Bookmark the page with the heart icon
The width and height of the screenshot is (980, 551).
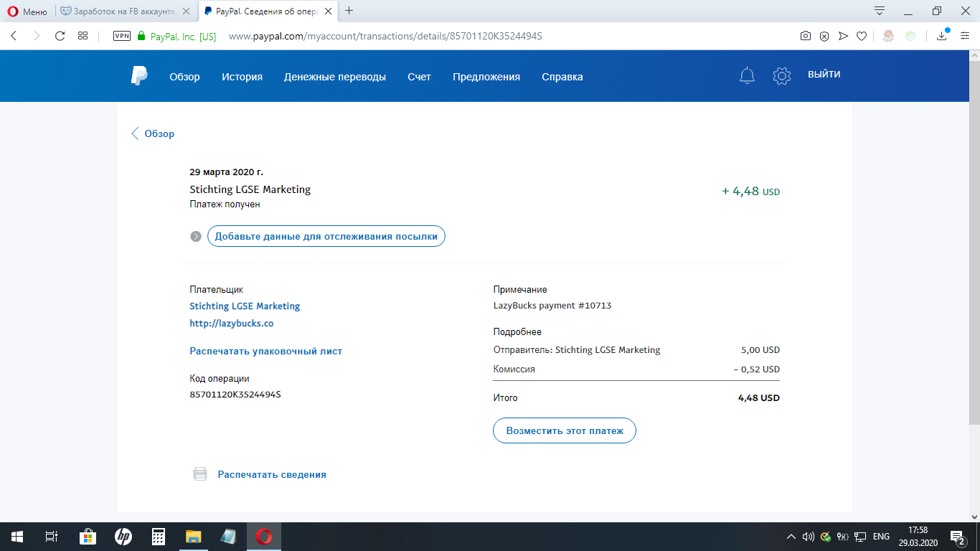(x=862, y=36)
